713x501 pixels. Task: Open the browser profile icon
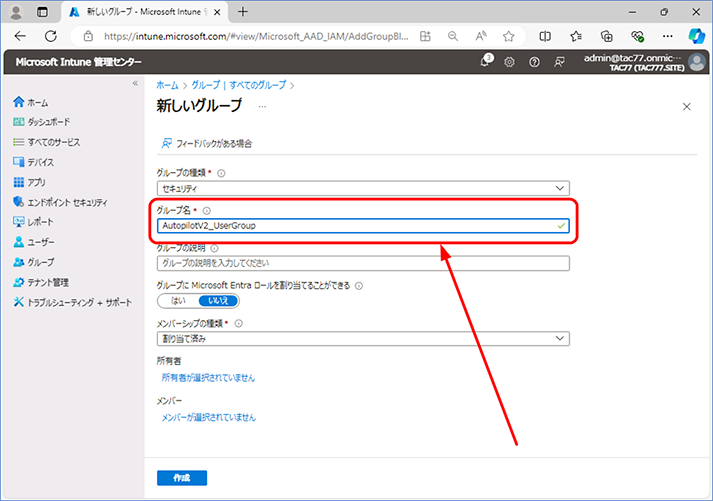click(16, 12)
